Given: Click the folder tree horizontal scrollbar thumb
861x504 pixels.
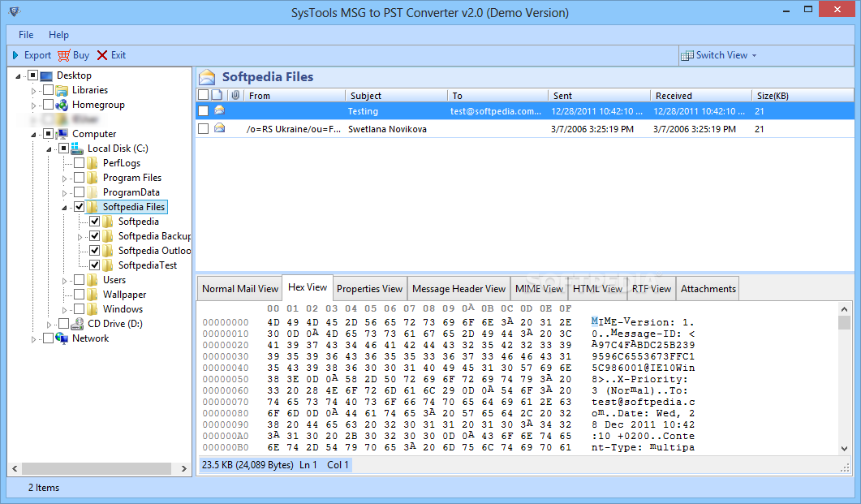Looking at the screenshot, I should [96, 468].
